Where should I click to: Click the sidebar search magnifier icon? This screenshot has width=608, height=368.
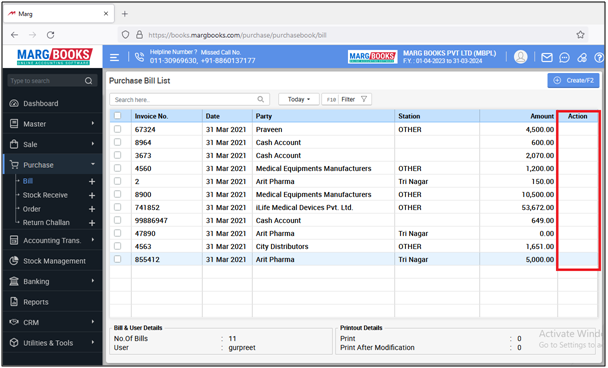pos(89,81)
